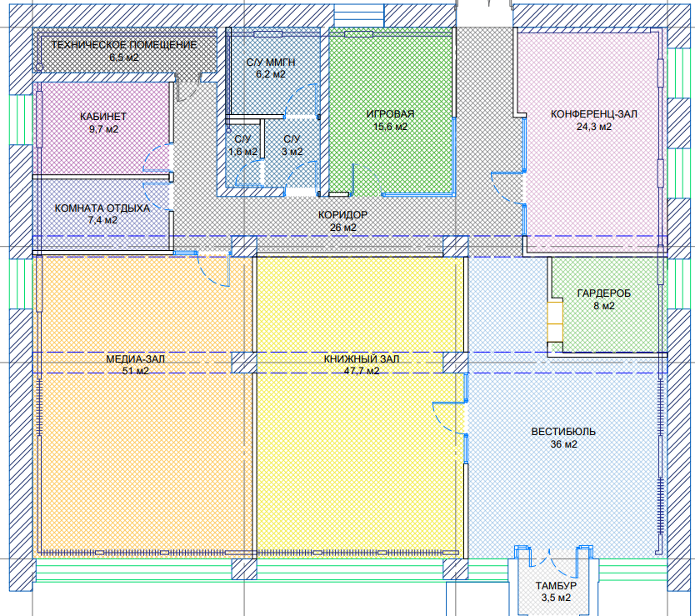Click the ГАРДЕРОБ room label
The width and height of the screenshot is (695, 616).
point(603,294)
